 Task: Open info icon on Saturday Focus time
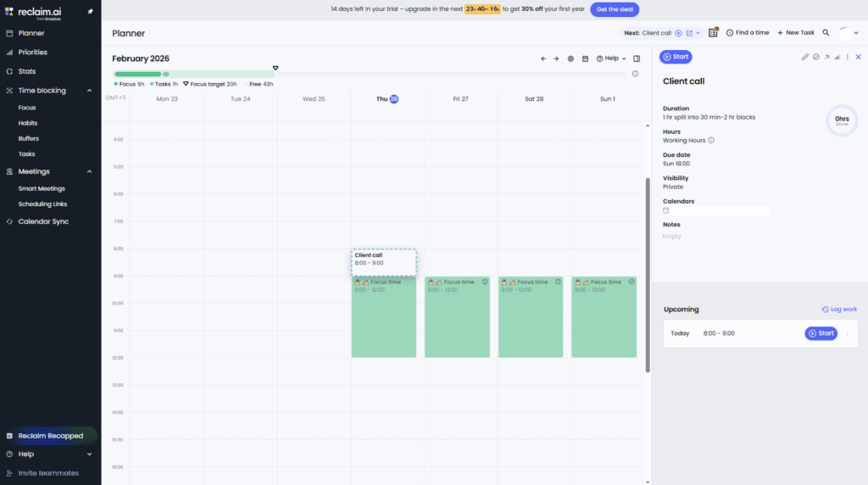[558, 282]
